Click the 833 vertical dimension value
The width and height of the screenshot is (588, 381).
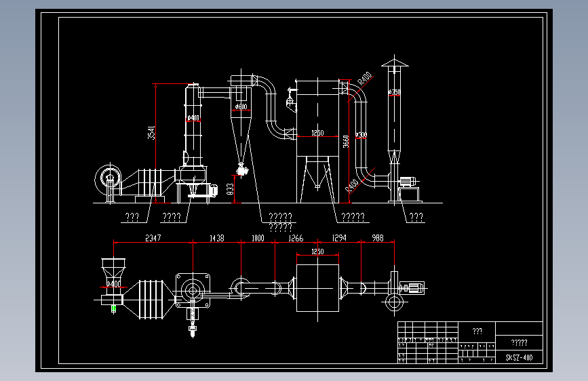231,189
